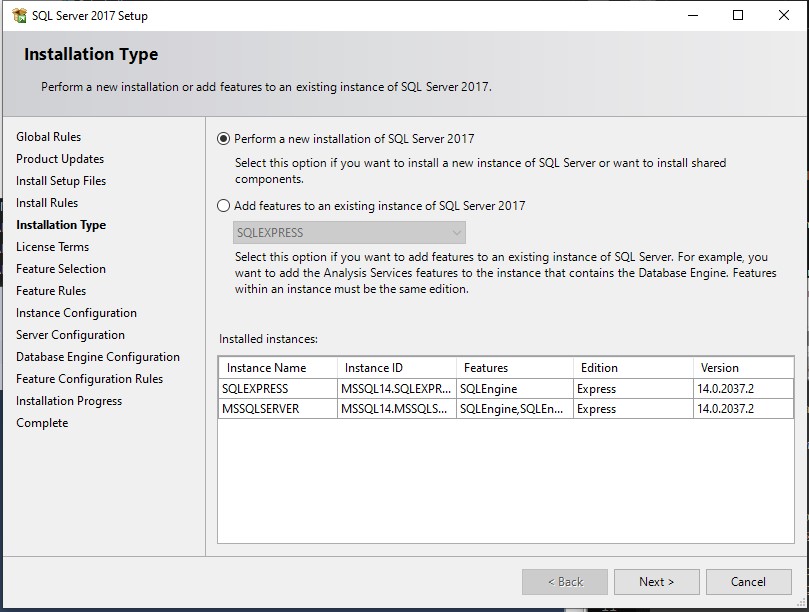The height and width of the screenshot is (612, 809).
Task: Click the Express edition cell for SQLEXPRESS
Action: (633, 389)
